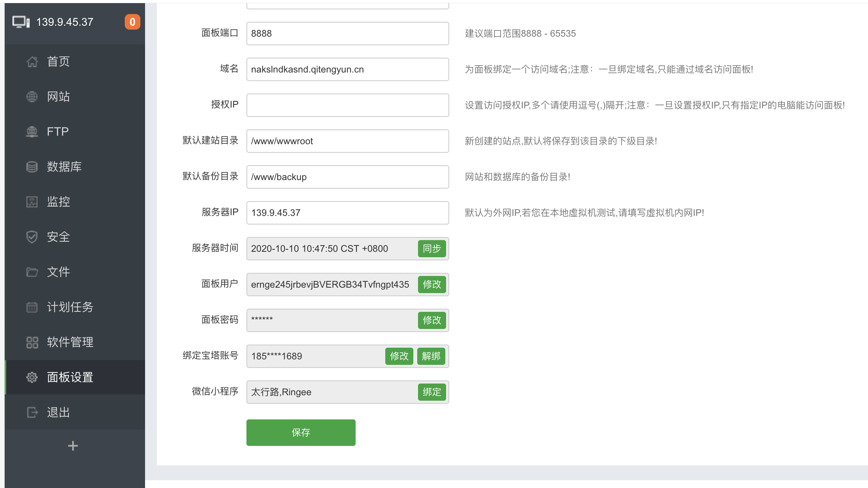
Task: Click the globe icon beside 网站
Action: pos(32,97)
